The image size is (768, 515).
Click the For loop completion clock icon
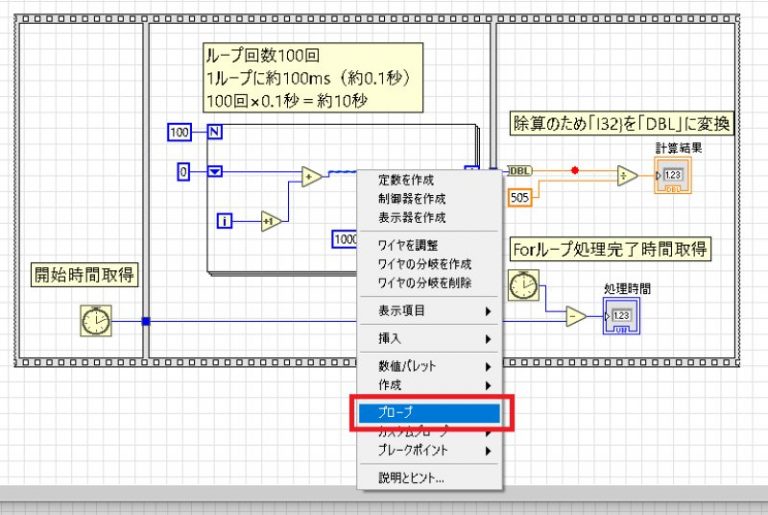pyautogui.click(x=523, y=285)
